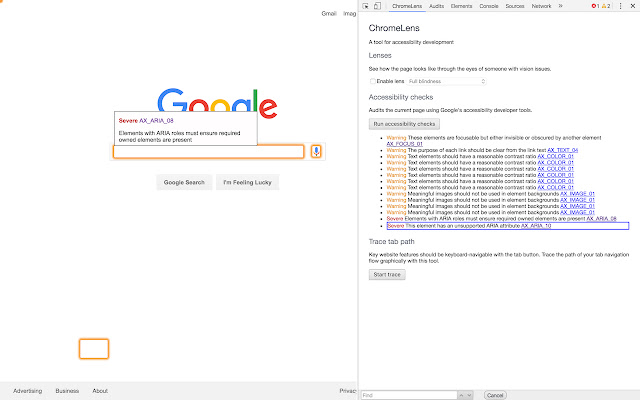Click 'required owned elements' severe result text
This screenshot has width=640, height=400.
coord(495,219)
